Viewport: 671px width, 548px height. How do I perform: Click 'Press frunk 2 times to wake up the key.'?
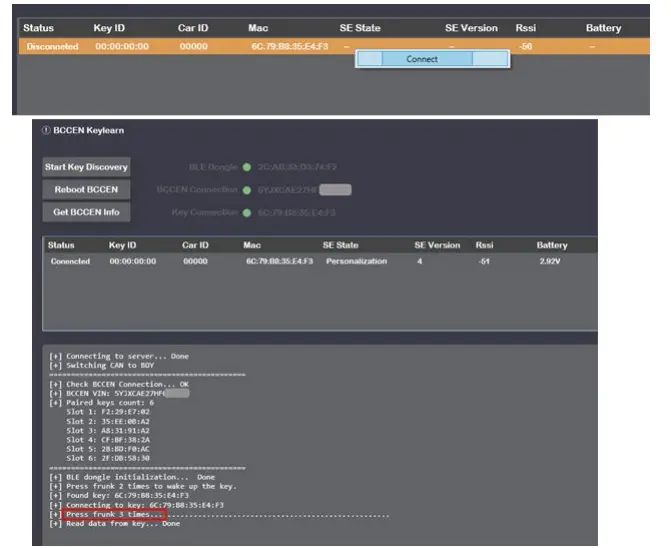[143, 487]
